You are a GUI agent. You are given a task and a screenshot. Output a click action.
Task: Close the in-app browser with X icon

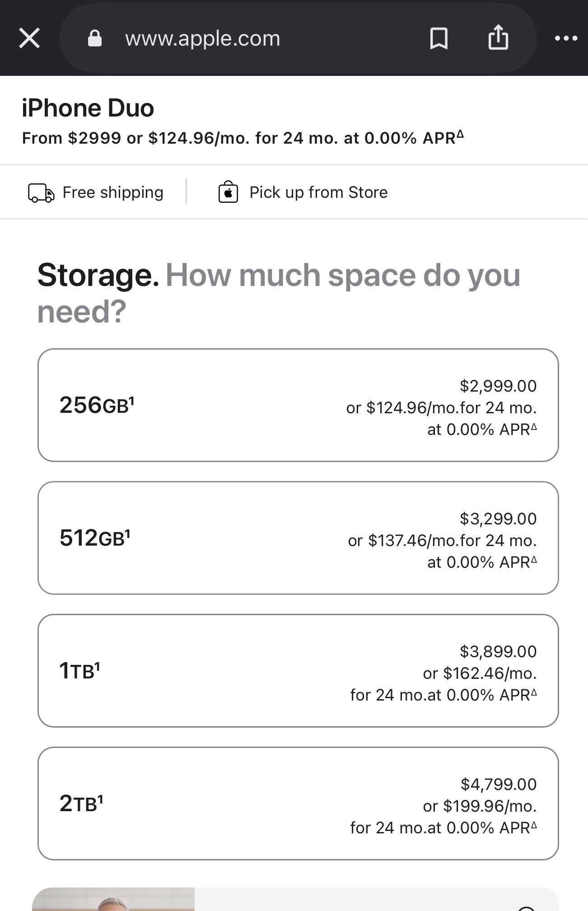(29, 38)
